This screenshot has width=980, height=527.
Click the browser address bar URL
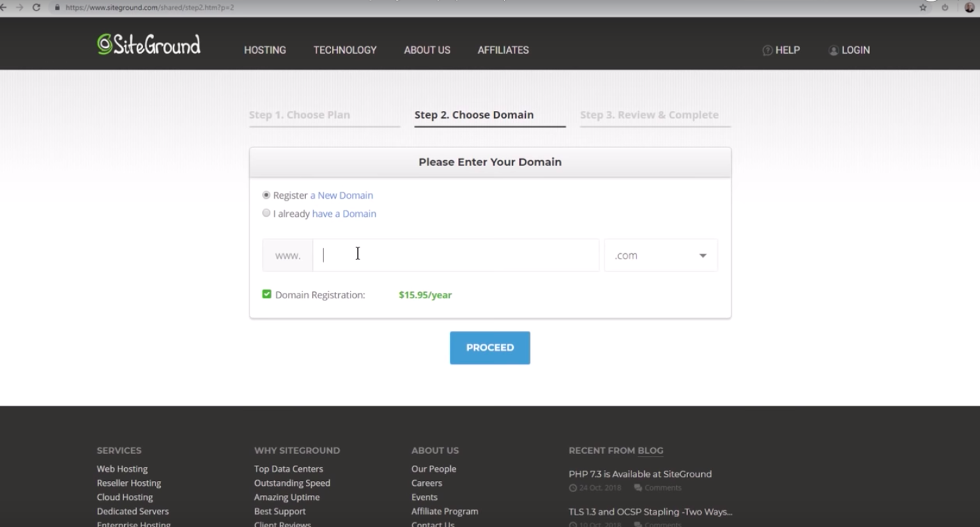150,8
